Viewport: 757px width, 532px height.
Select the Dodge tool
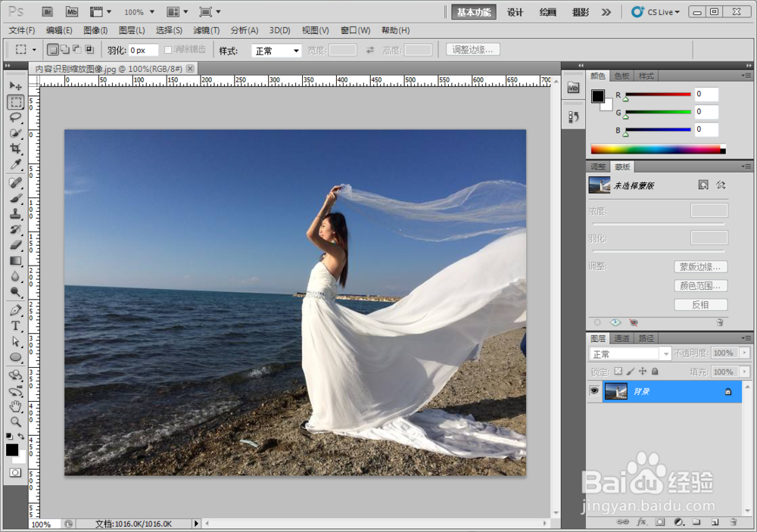pyautogui.click(x=15, y=291)
